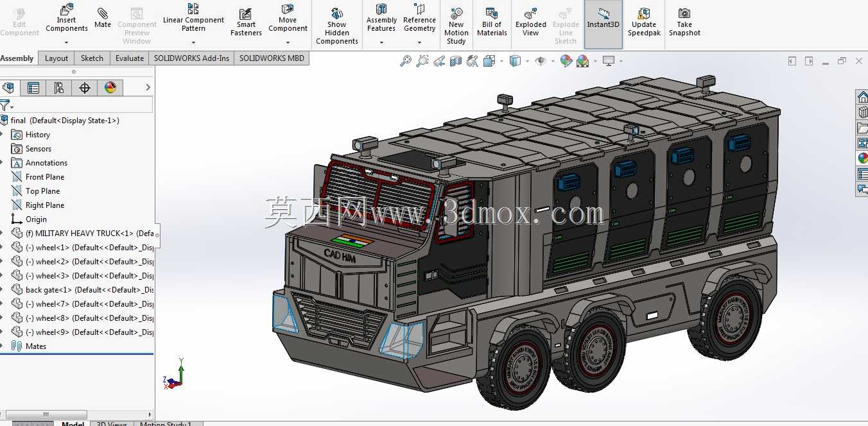The height and width of the screenshot is (426, 868).
Task: Start a New Motion Study
Action: (x=456, y=26)
